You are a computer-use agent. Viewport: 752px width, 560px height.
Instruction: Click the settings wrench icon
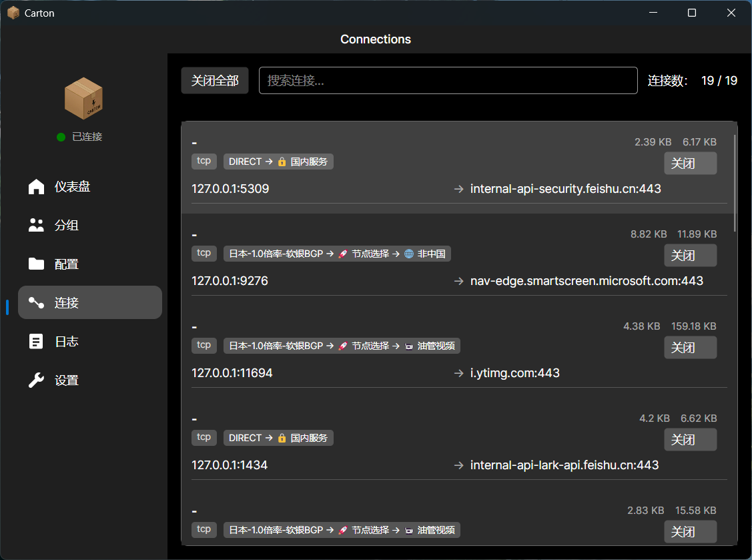(36, 380)
